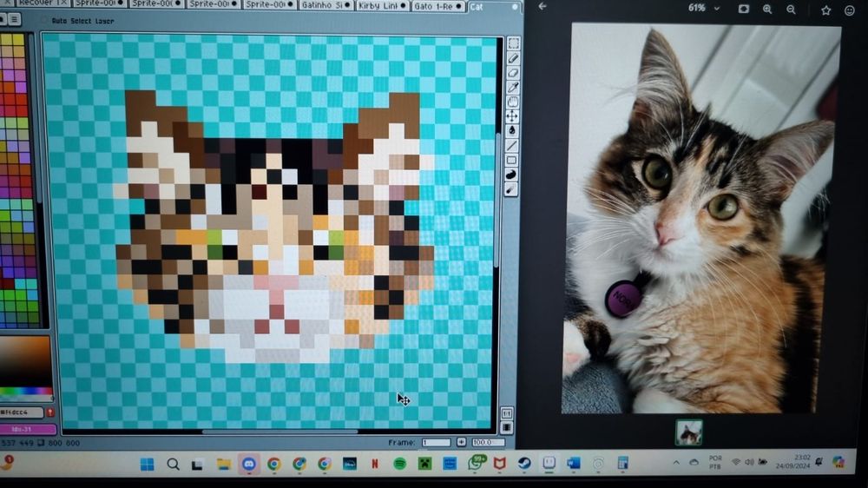Click the 100.0 zoom value field
The height and width of the screenshot is (488, 868).
(x=487, y=442)
